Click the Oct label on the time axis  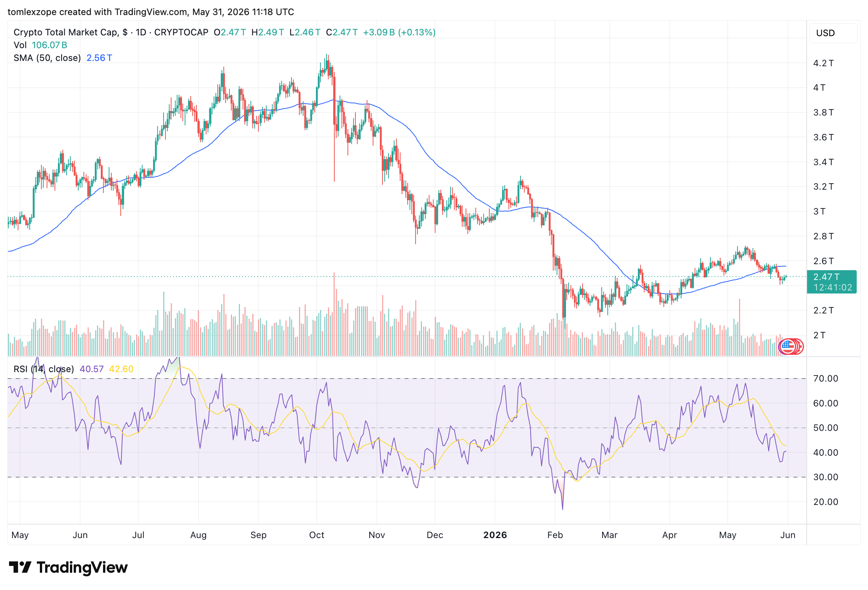click(x=317, y=535)
